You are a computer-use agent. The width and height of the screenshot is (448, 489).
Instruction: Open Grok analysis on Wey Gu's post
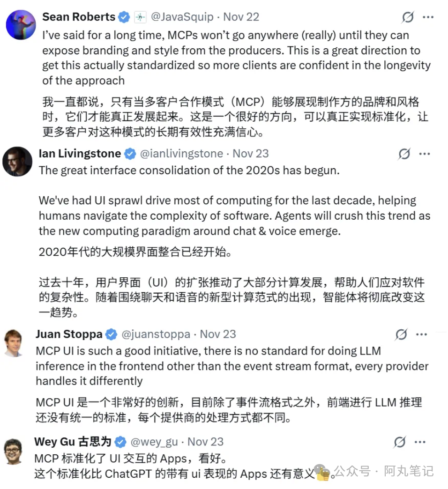coord(401,441)
